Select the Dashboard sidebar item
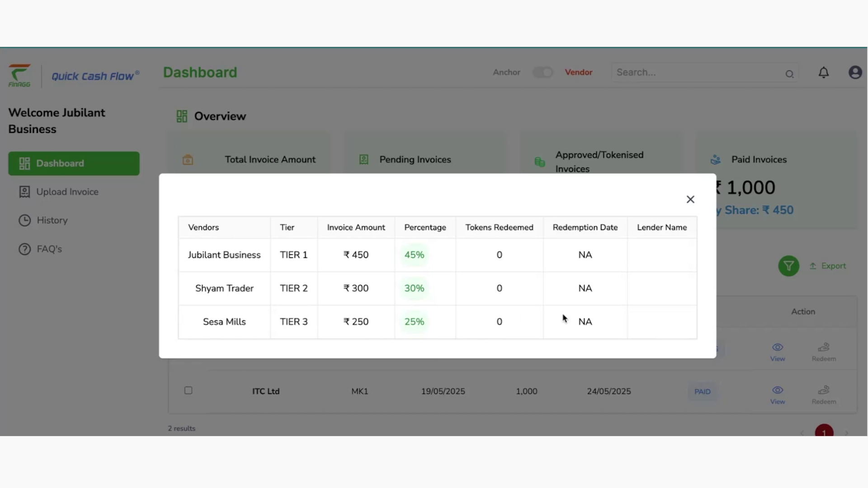This screenshot has height=488, width=868. [x=74, y=163]
